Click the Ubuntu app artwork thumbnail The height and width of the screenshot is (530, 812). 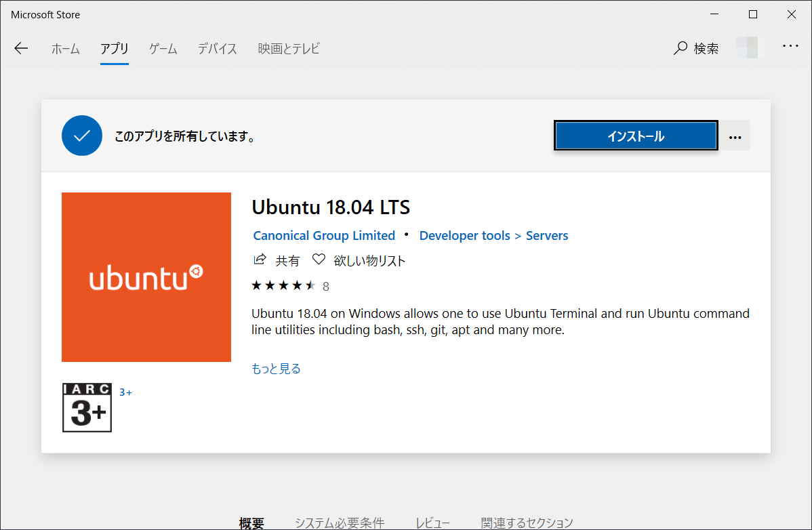point(146,277)
